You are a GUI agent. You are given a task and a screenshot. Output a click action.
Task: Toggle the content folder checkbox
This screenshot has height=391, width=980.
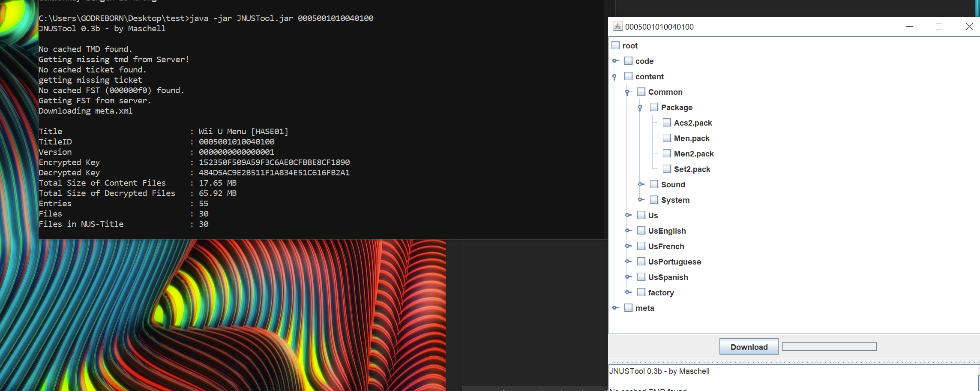pyautogui.click(x=629, y=76)
